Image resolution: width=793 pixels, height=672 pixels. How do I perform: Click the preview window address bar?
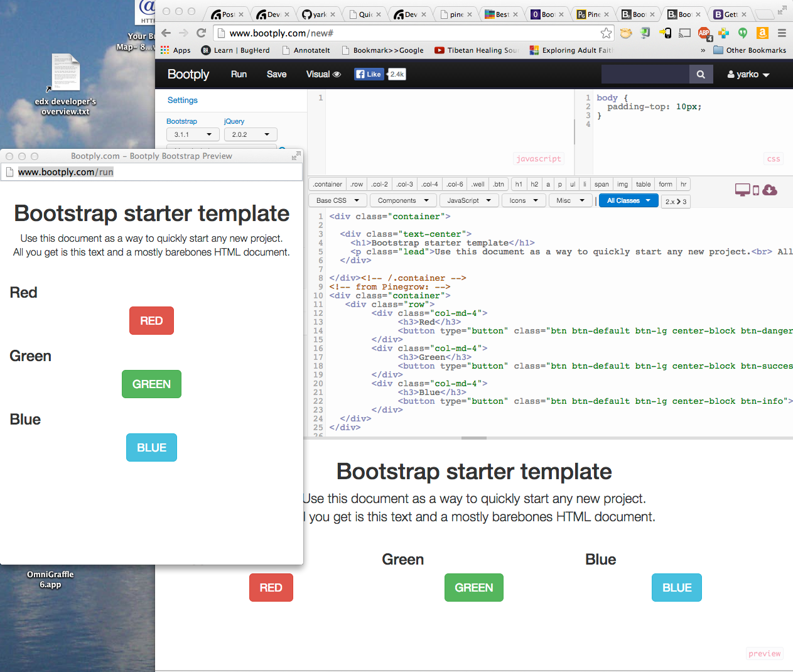(x=151, y=172)
